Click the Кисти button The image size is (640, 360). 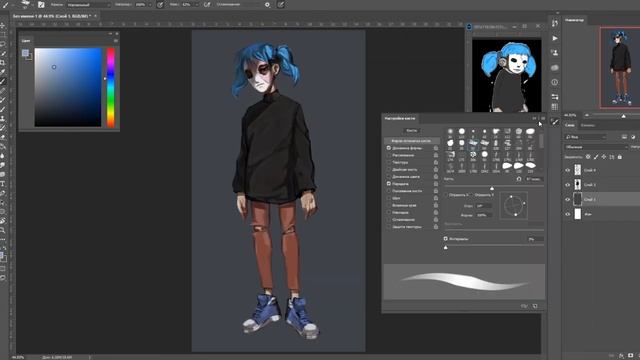[x=411, y=131]
